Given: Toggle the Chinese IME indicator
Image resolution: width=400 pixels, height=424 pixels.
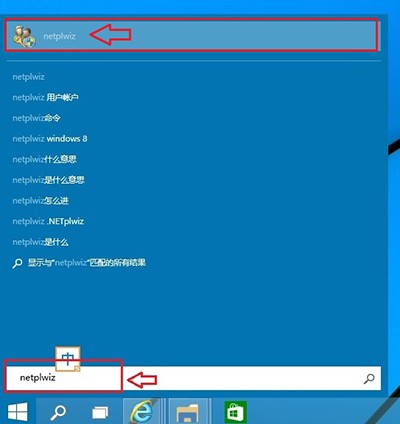Looking at the screenshot, I should click(x=68, y=359).
